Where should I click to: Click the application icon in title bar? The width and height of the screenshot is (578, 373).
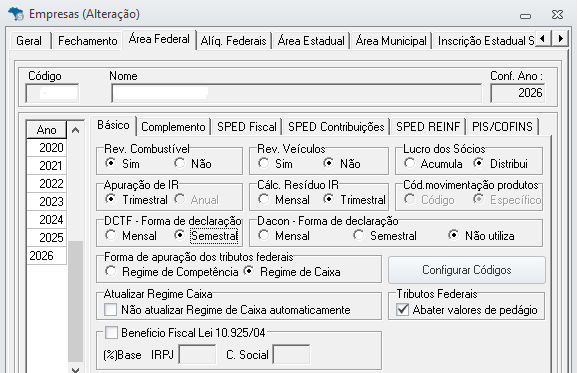click(16, 14)
